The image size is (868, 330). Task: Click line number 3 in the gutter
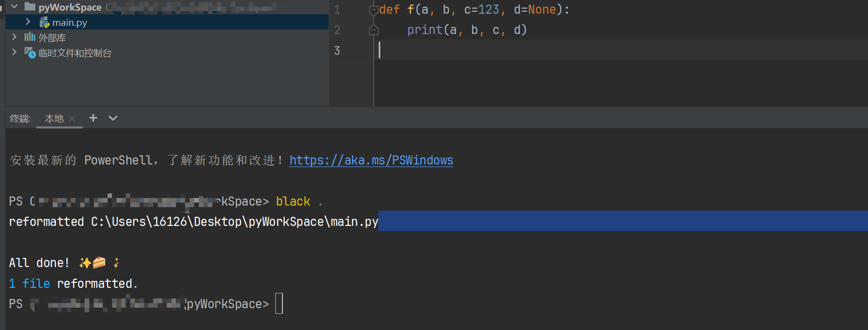[337, 50]
